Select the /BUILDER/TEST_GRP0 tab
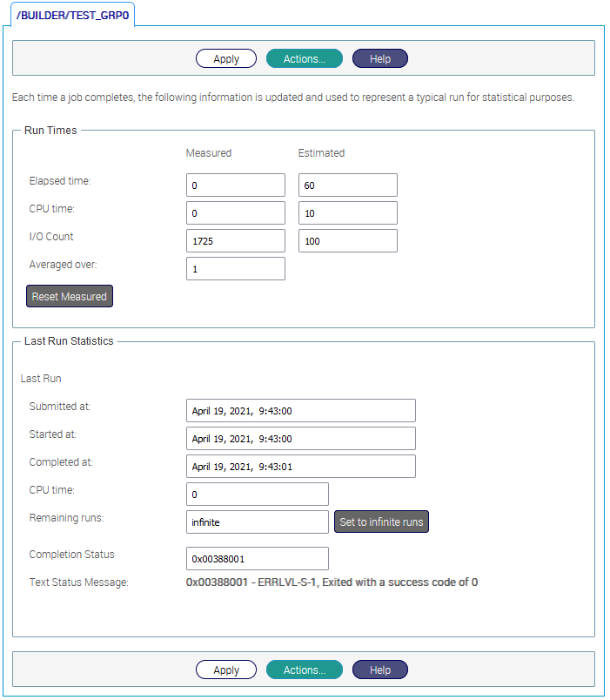The height and width of the screenshot is (700, 610). (x=72, y=15)
